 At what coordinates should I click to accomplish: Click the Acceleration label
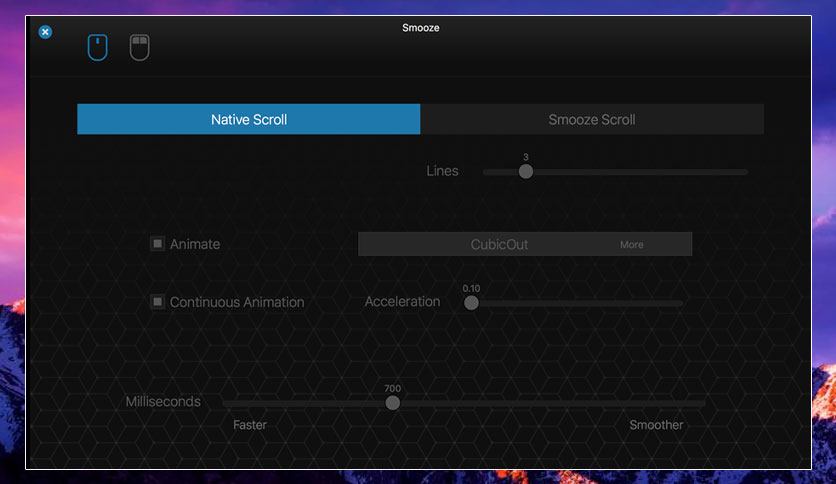coord(402,301)
